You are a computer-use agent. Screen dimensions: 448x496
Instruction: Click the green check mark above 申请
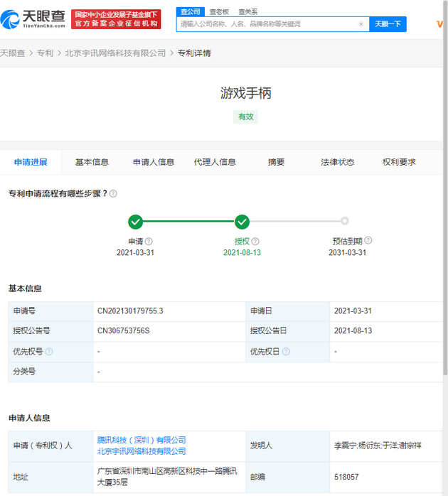[135, 222]
